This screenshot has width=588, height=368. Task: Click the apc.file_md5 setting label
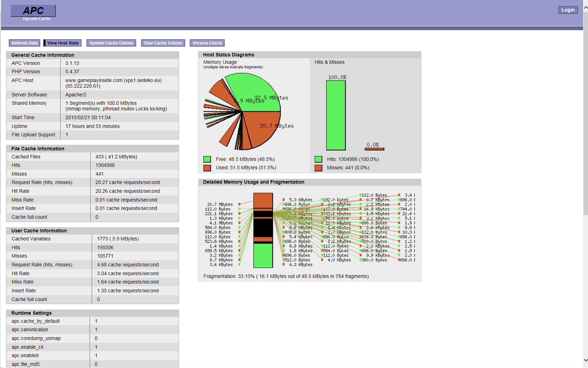[26, 364]
